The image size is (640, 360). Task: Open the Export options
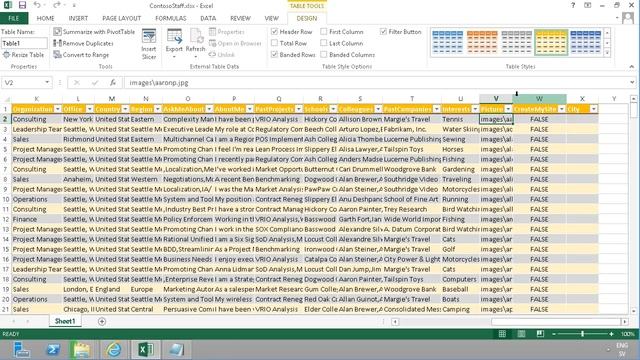point(174,43)
